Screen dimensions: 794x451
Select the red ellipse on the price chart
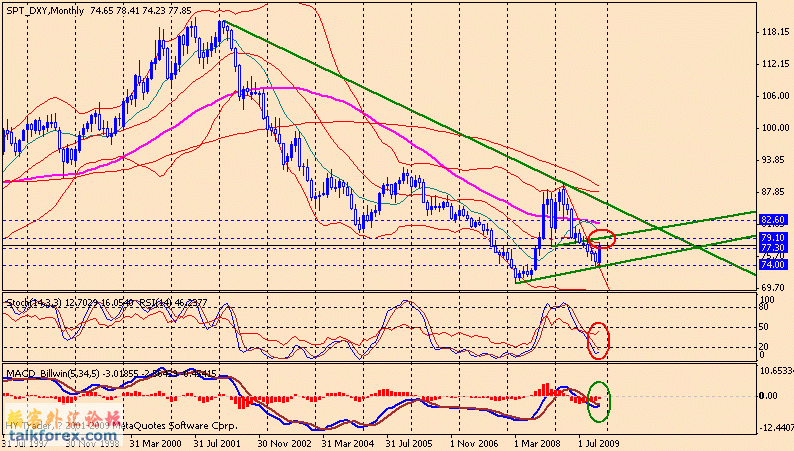point(602,238)
